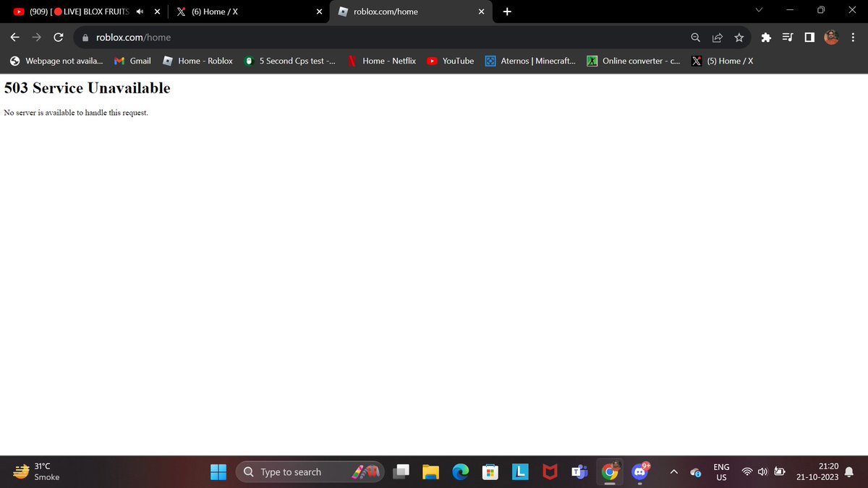868x488 pixels.
Task: Open the Home - Roblox bookmark
Action: coord(197,61)
